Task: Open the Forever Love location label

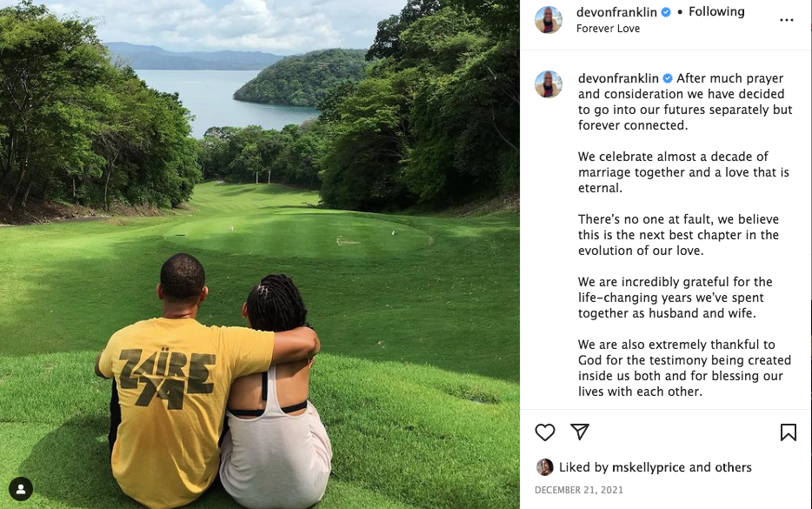Action: click(608, 29)
